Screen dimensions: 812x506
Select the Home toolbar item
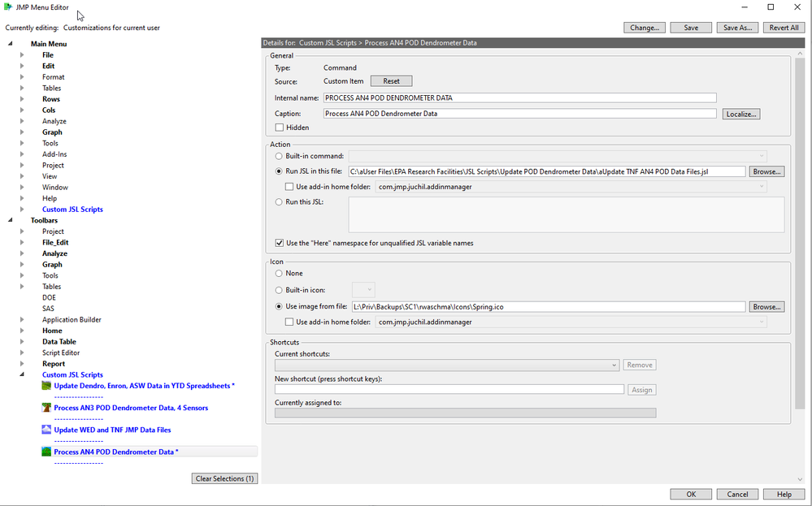pyautogui.click(x=52, y=331)
